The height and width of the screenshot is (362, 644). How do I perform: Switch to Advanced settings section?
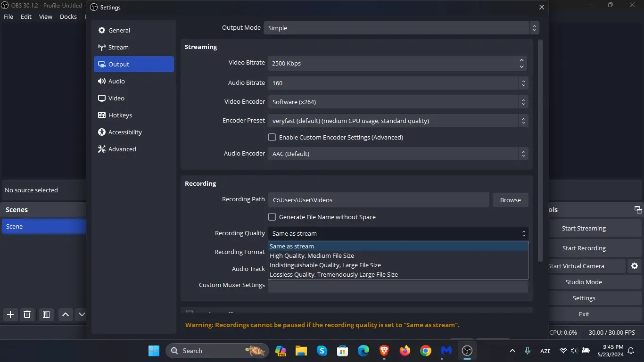(x=134, y=149)
